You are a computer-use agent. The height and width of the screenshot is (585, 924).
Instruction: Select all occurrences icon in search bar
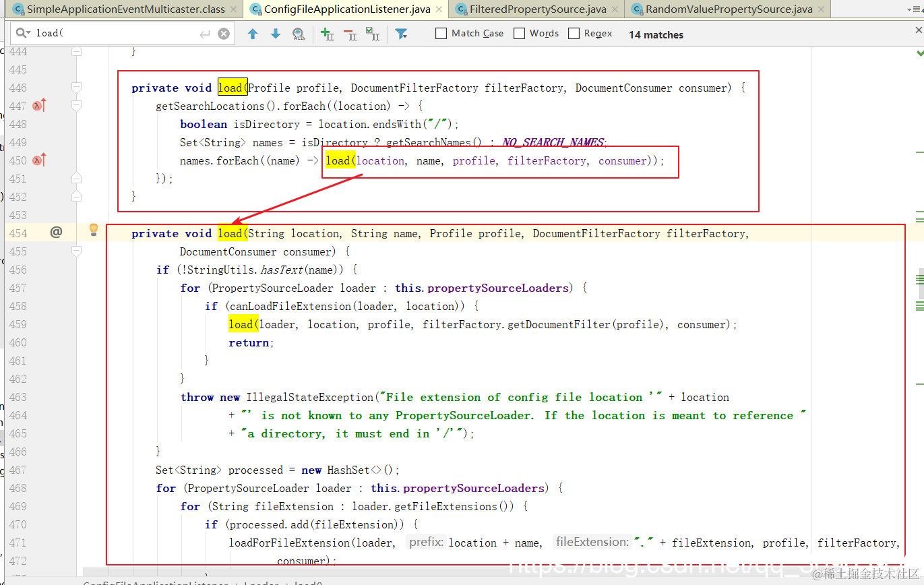point(372,34)
